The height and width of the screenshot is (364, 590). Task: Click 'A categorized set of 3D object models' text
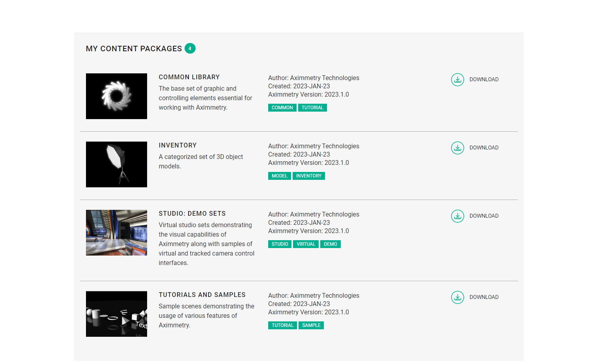coord(201,162)
